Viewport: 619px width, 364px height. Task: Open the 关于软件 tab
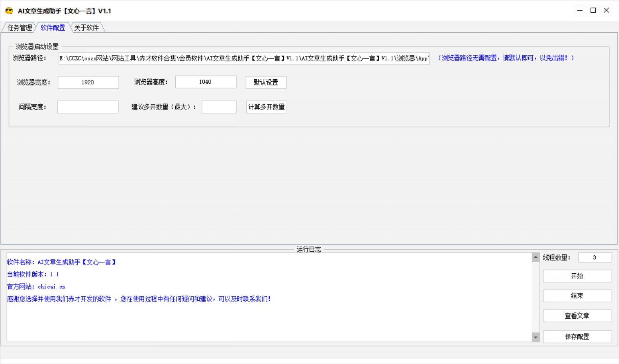(x=87, y=28)
